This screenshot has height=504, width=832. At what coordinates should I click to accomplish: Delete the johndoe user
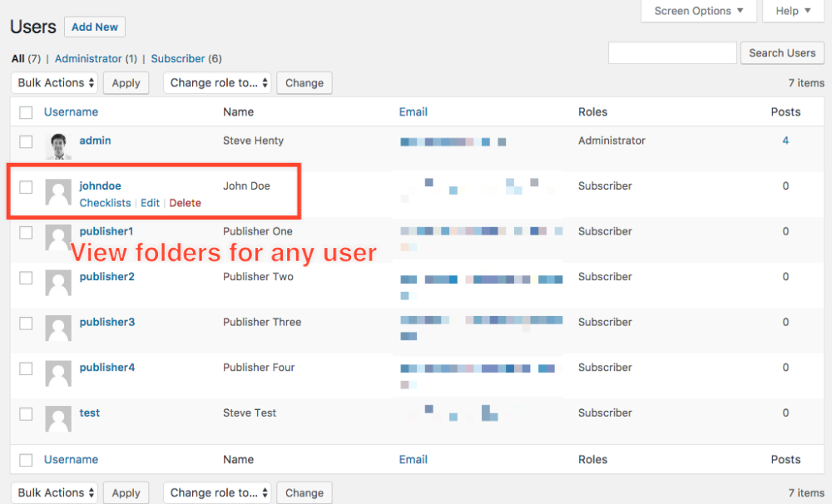(185, 203)
